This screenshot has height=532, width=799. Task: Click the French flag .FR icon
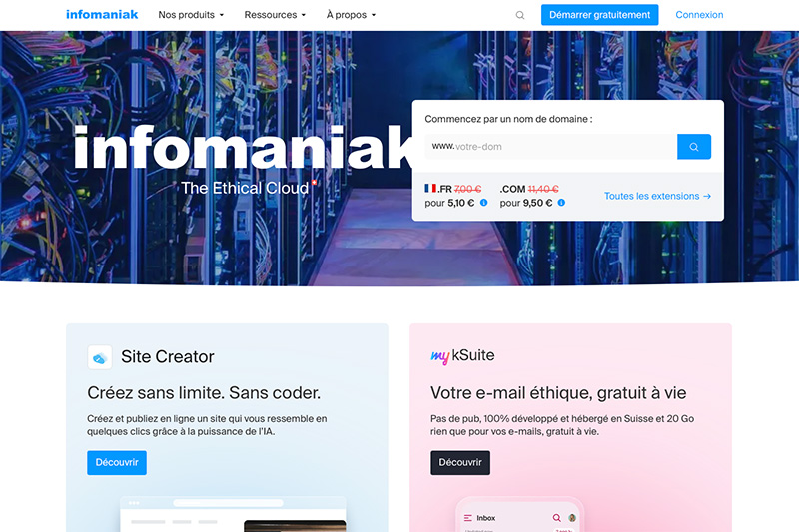(x=430, y=189)
